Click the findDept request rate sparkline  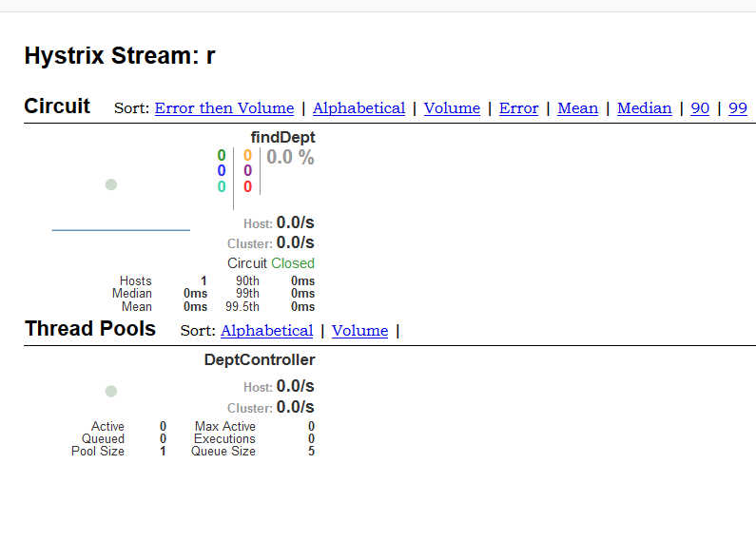click(x=121, y=230)
